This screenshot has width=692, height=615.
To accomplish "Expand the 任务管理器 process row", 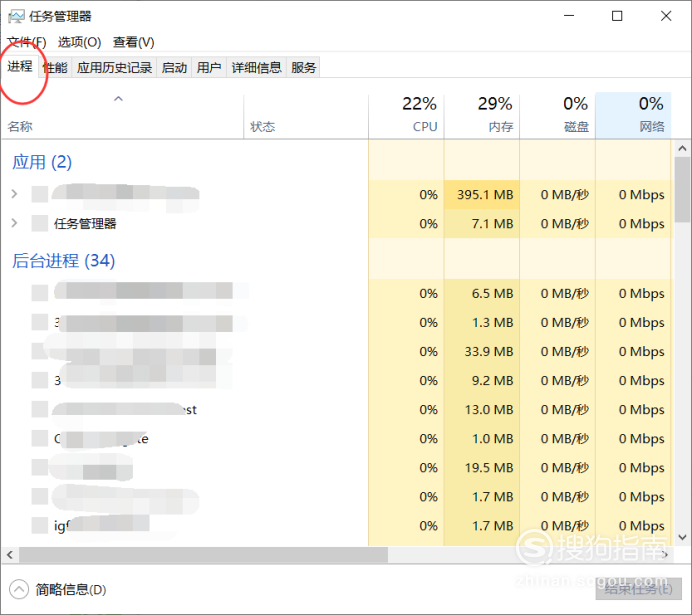I will coord(14,223).
